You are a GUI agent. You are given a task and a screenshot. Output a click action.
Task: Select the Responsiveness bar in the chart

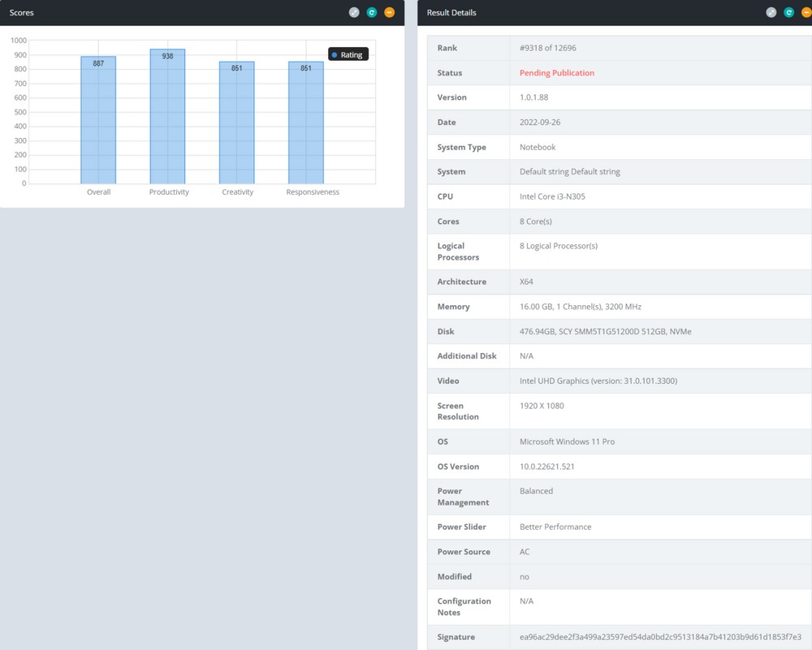[x=306, y=123]
